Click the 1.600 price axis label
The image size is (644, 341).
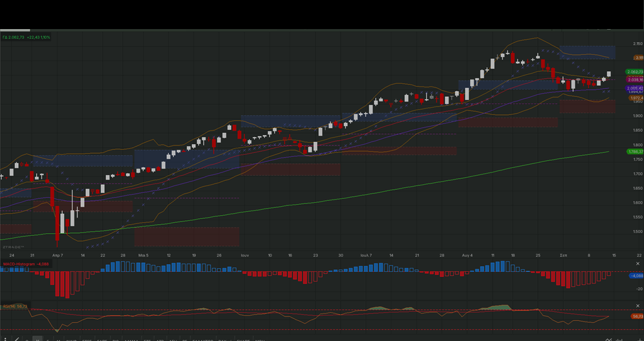coord(638,202)
